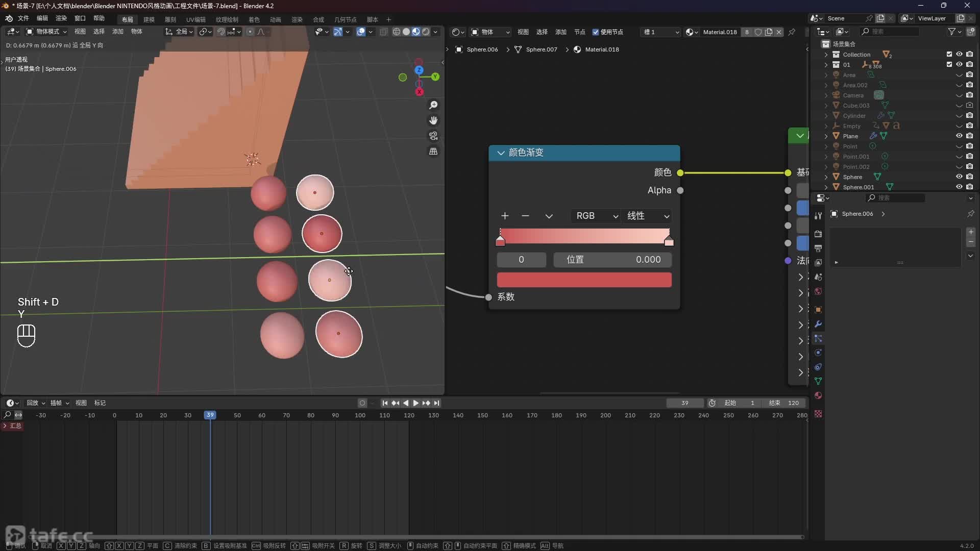Pin the node editor context icon
This screenshot has width=980, height=551.
click(792, 32)
